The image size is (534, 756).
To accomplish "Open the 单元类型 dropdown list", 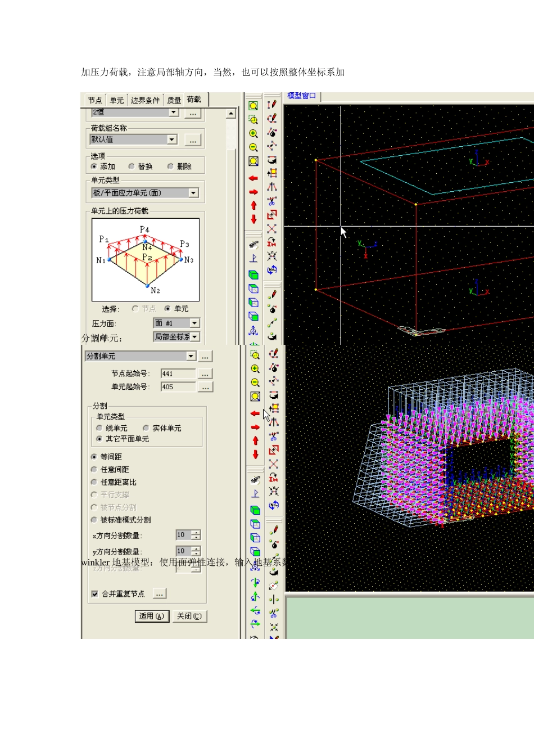I will coord(193,193).
